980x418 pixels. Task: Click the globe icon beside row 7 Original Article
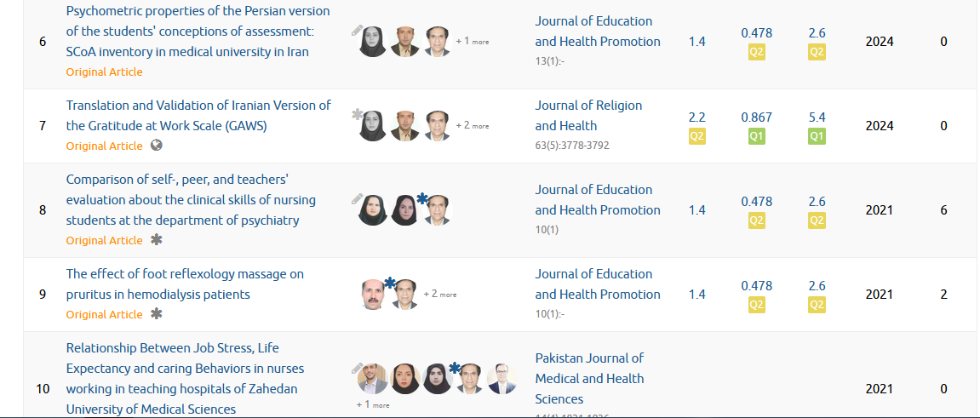(157, 145)
